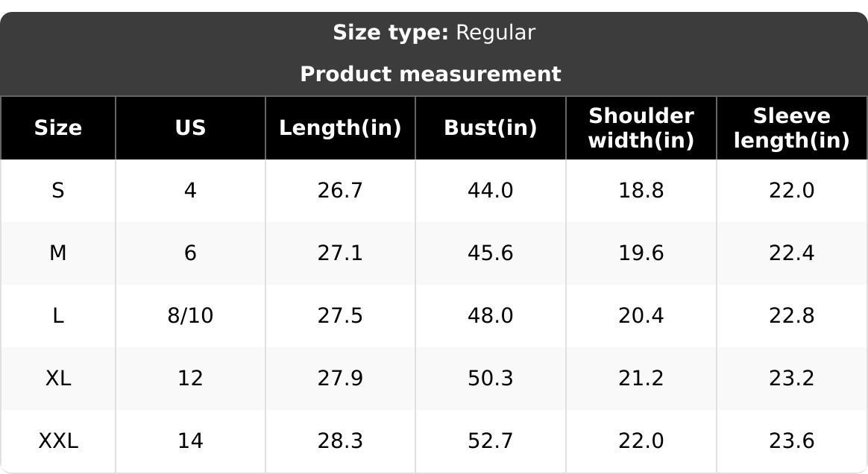Click the 26.7 length cell
This screenshot has height=474, width=868.
[x=340, y=191]
